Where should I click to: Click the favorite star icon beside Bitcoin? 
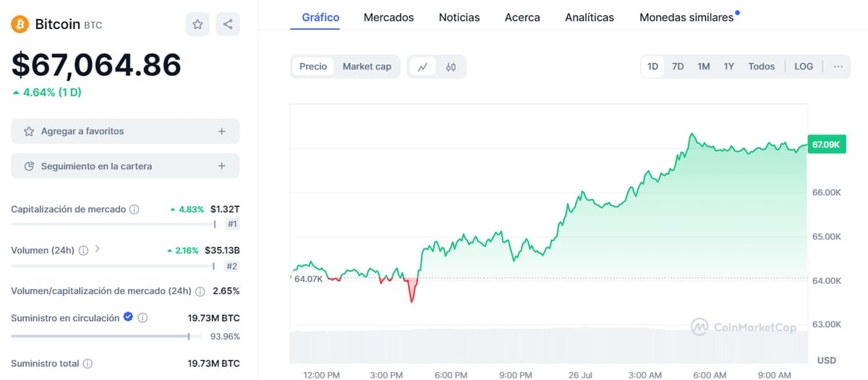(x=197, y=25)
